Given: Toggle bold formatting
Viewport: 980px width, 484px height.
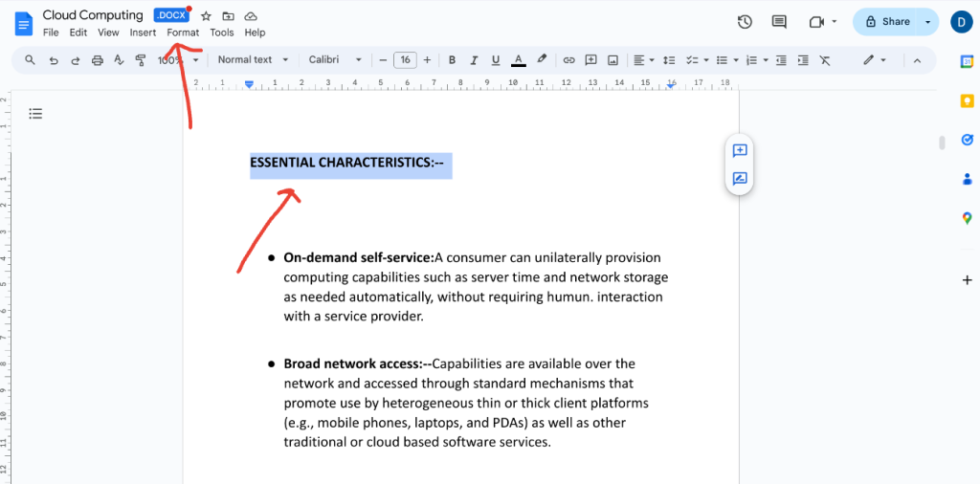Looking at the screenshot, I should (453, 60).
